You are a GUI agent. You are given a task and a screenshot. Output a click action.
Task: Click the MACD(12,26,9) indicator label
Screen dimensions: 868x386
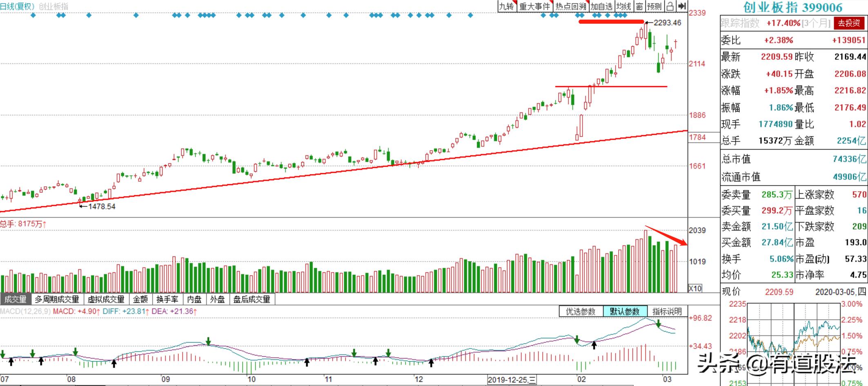pyautogui.click(x=26, y=311)
